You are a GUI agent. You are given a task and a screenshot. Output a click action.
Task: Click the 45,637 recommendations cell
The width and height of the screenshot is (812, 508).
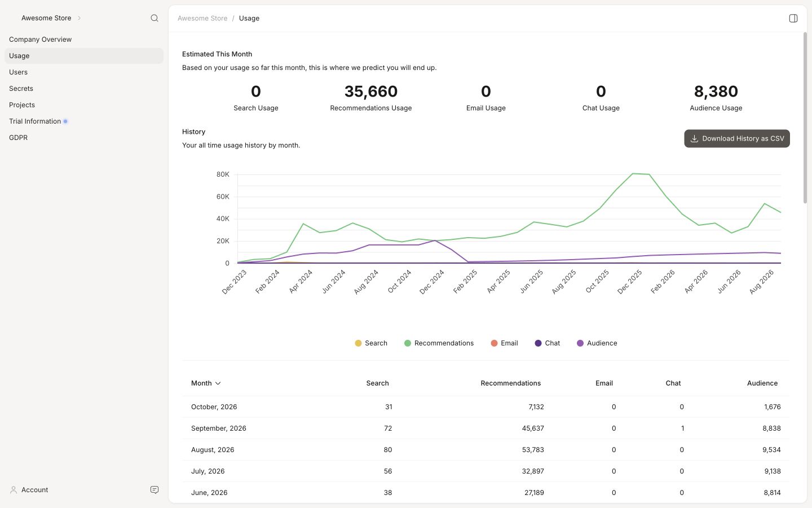pyautogui.click(x=533, y=428)
